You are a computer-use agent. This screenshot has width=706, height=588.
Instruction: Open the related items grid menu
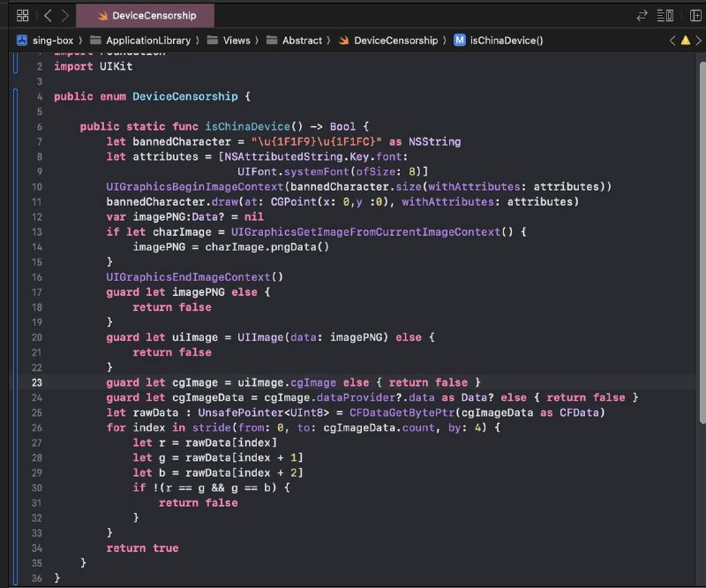(x=23, y=16)
